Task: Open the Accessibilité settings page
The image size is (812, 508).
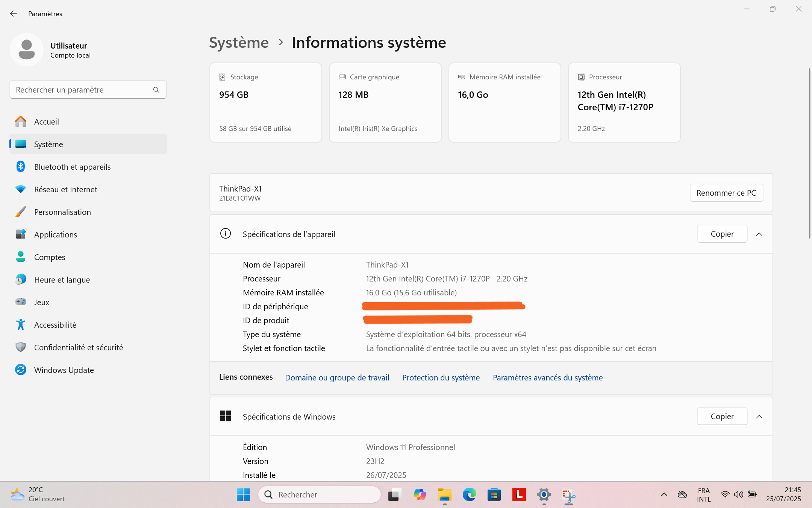Action: (x=55, y=325)
